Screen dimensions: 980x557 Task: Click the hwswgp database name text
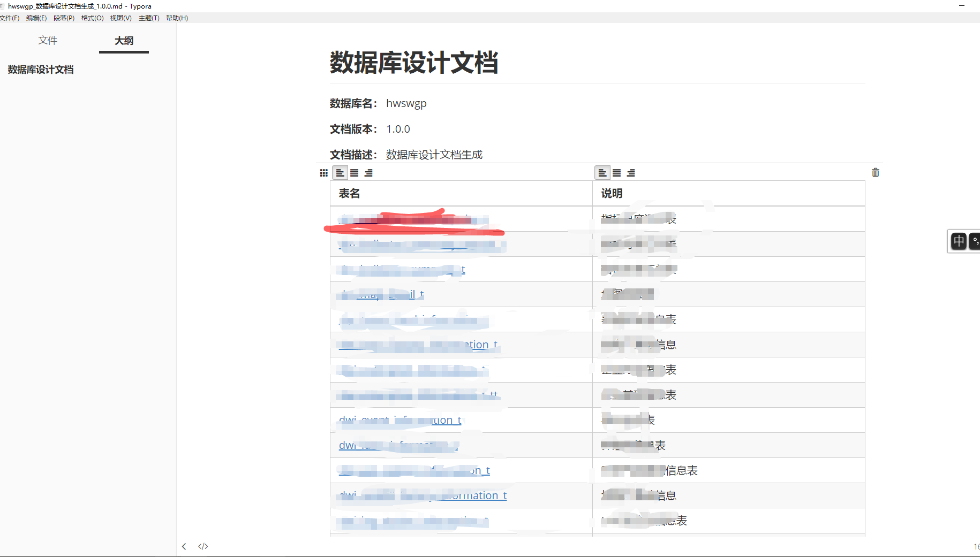click(x=406, y=103)
